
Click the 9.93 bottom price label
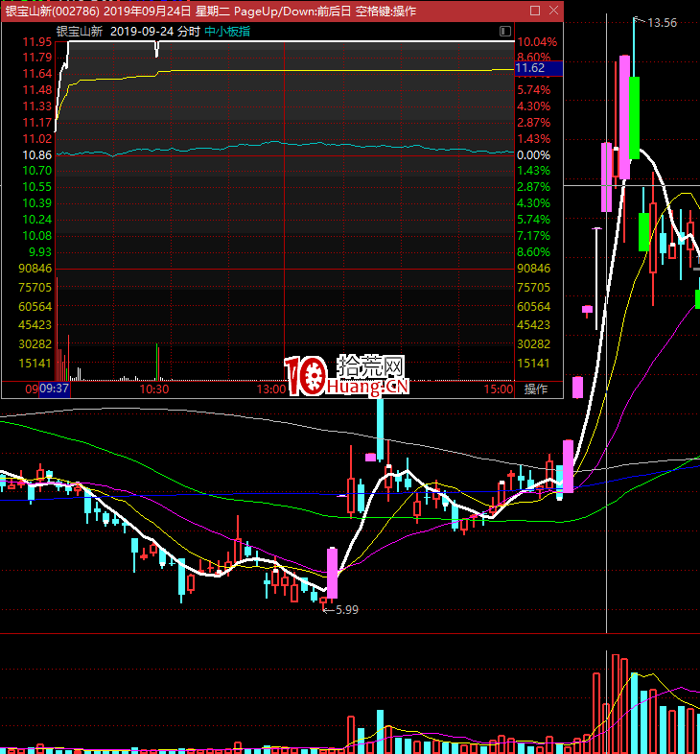[40, 252]
